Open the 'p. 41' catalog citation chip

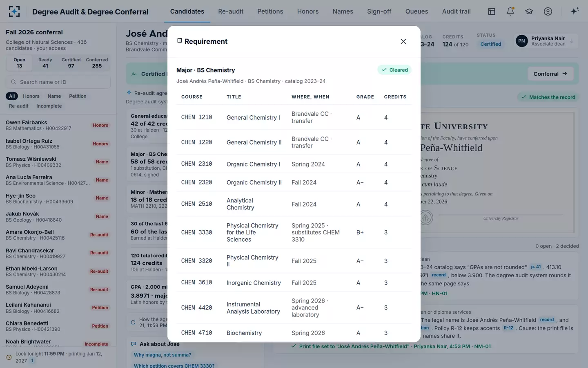536,267
